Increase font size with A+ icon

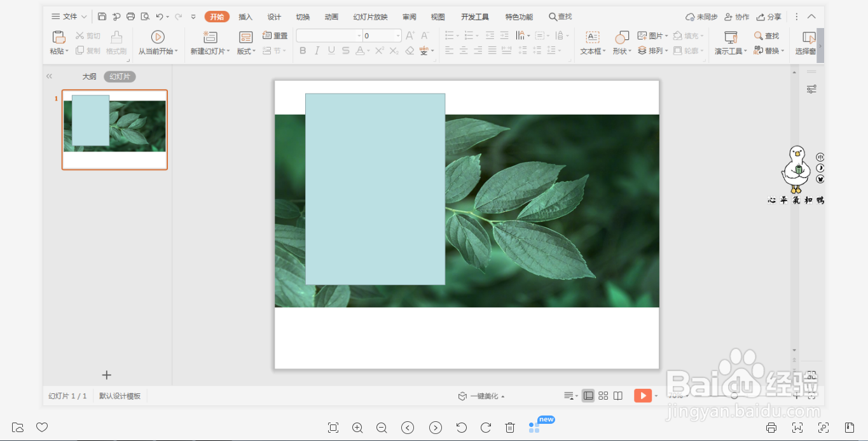point(410,36)
